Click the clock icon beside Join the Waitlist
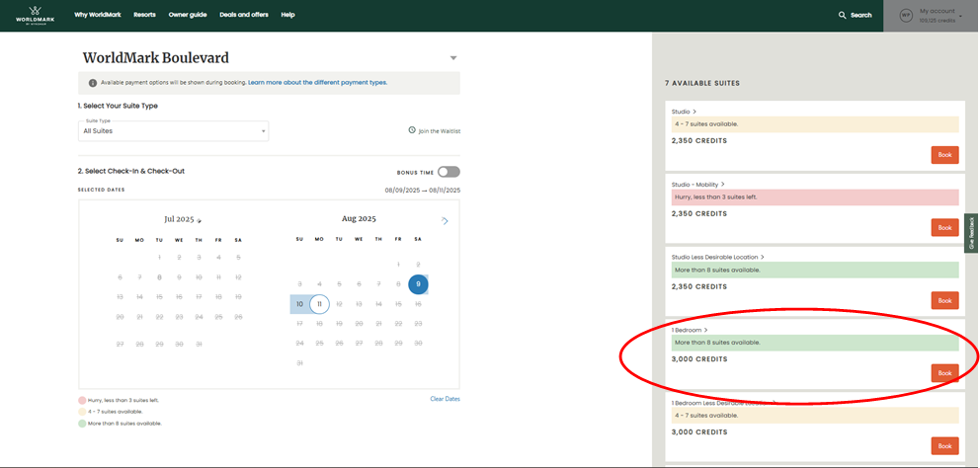Viewport: 980px width, 468px height. pos(412,130)
